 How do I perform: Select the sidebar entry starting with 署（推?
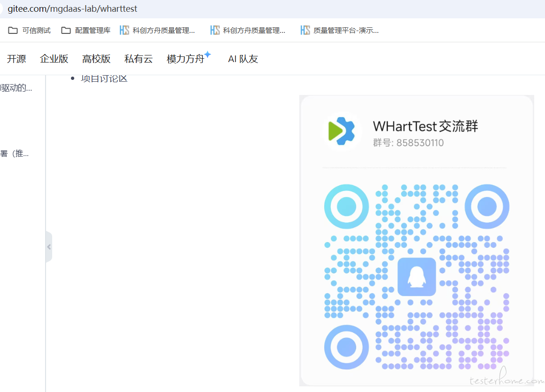point(14,153)
